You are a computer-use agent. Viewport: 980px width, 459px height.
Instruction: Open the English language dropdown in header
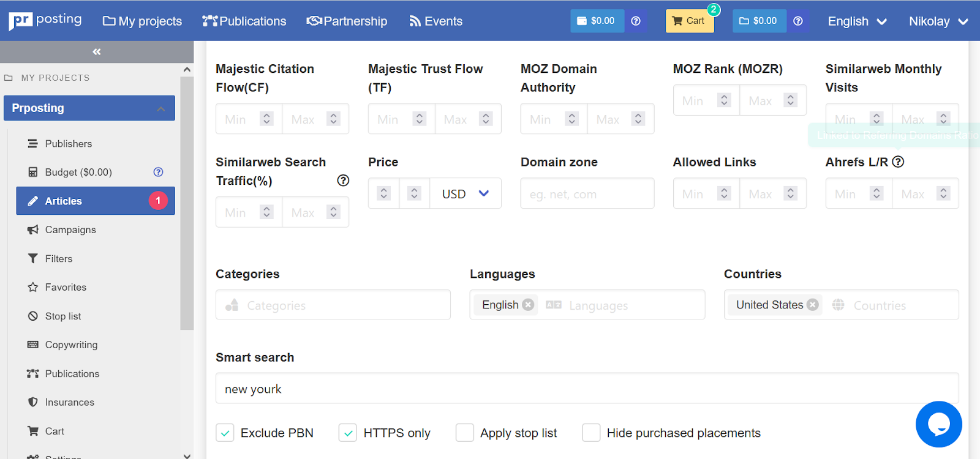858,21
